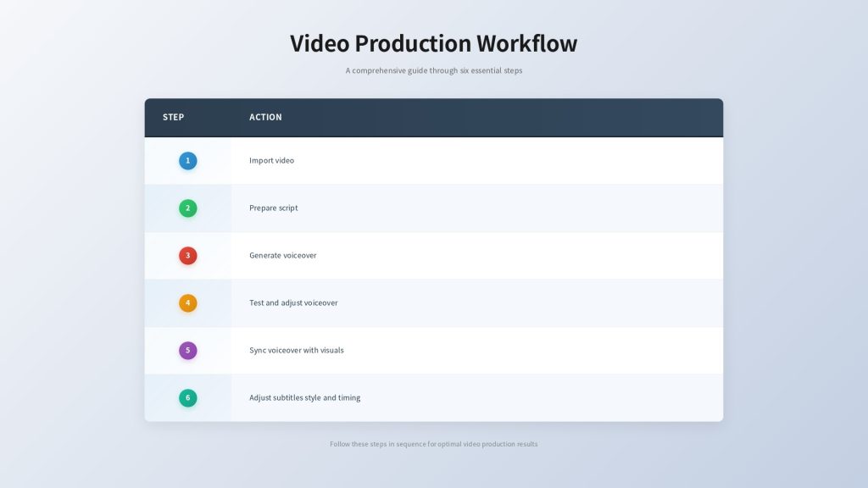
Task: Click "Test and adjust voiceover" text
Action: (293, 302)
